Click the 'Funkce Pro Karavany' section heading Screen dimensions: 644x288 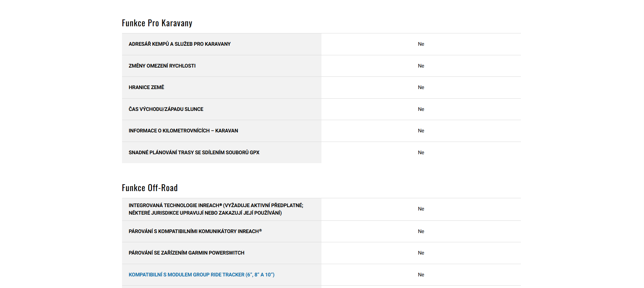pos(157,23)
